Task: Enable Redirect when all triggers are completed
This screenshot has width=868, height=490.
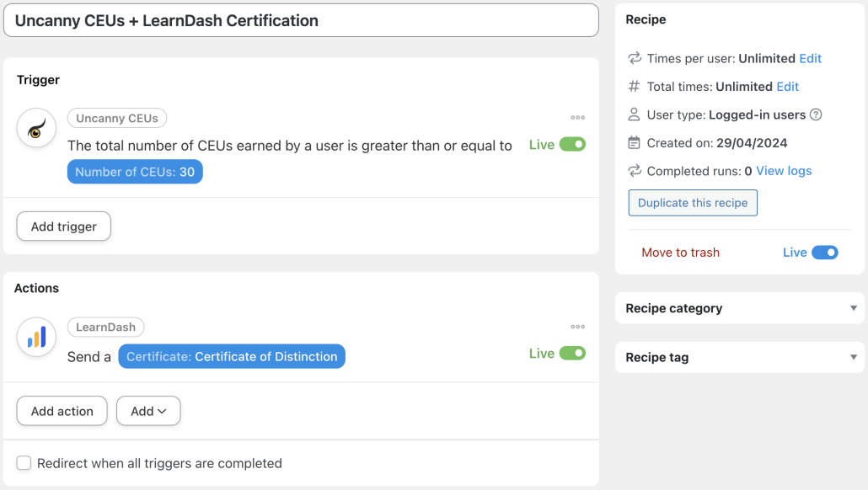Action: [x=24, y=462]
